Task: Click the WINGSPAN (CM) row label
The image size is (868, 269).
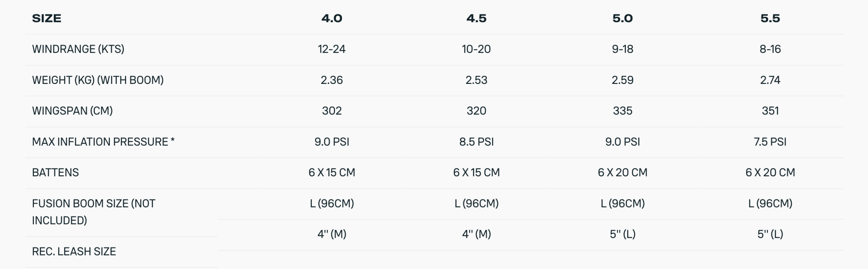Action: point(72,111)
